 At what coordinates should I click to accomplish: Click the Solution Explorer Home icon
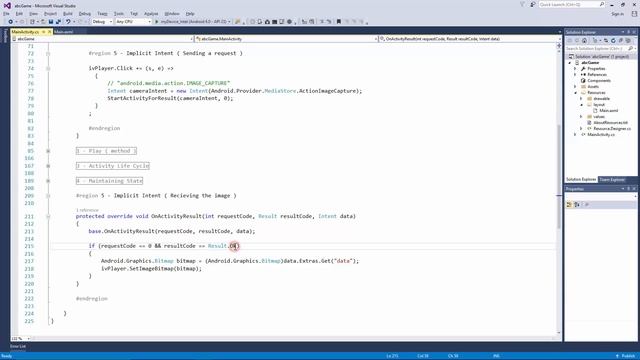tap(585, 40)
